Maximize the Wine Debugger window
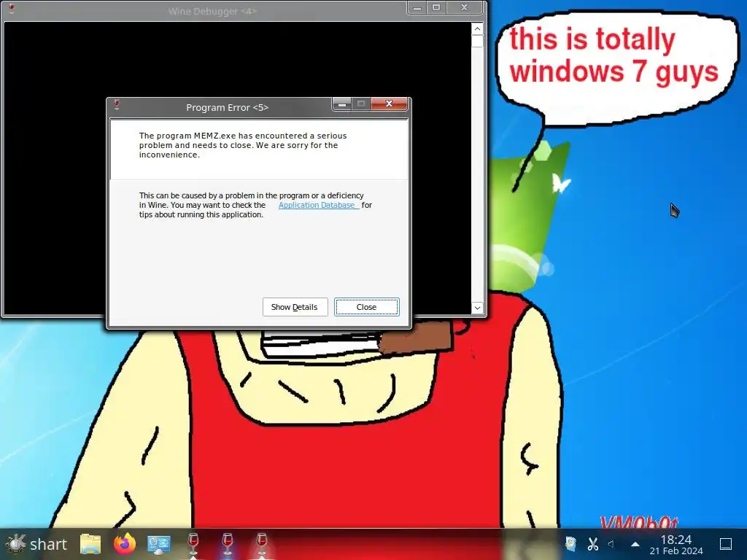 (436, 7)
